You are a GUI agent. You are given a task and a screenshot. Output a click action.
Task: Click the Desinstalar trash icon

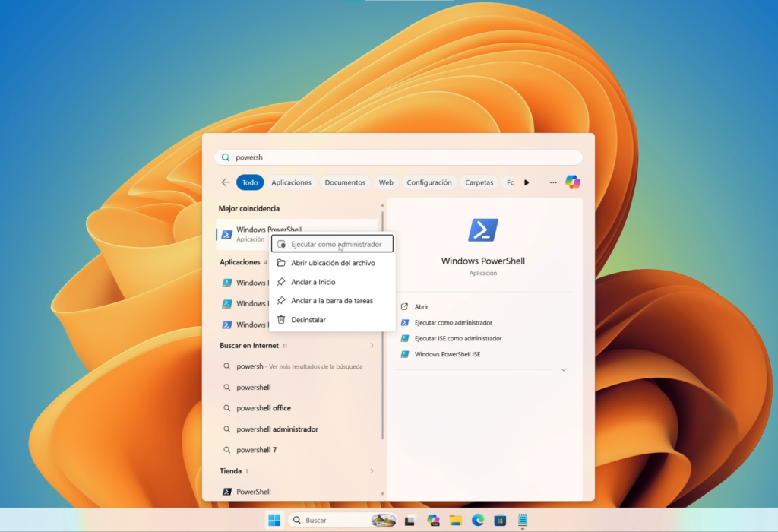[282, 319]
